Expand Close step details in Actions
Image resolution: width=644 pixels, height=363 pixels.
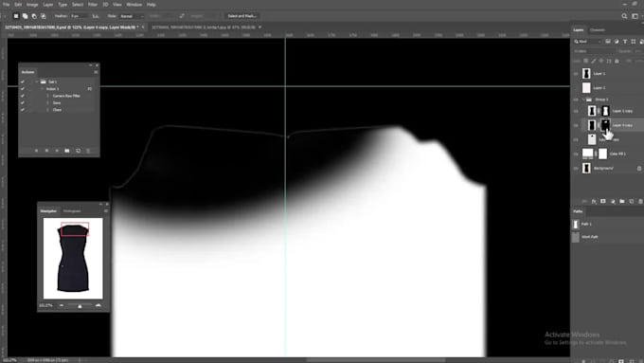click(47, 110)
